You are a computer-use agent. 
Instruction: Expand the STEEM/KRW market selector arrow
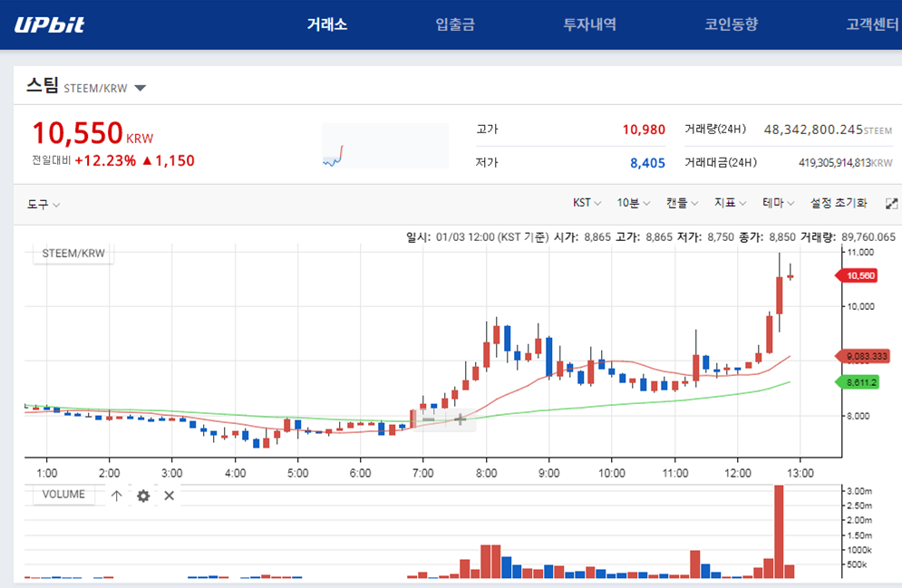coord(140,88)
